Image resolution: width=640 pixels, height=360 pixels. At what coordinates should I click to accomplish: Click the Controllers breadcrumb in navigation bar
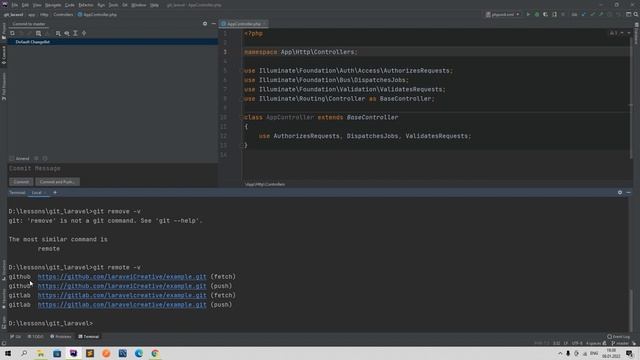tap(63, 14)
